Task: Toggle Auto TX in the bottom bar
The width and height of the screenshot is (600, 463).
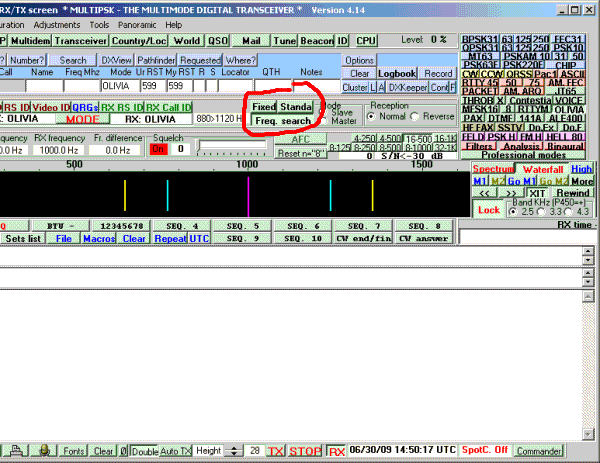Action: 175,451
